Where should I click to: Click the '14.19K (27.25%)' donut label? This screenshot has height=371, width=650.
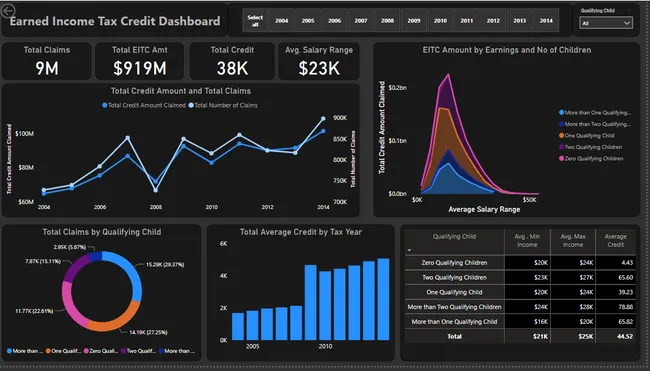click(148, 332)
